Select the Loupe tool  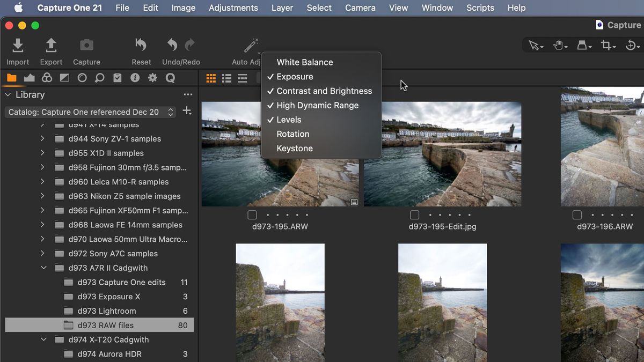click(99, 78)
